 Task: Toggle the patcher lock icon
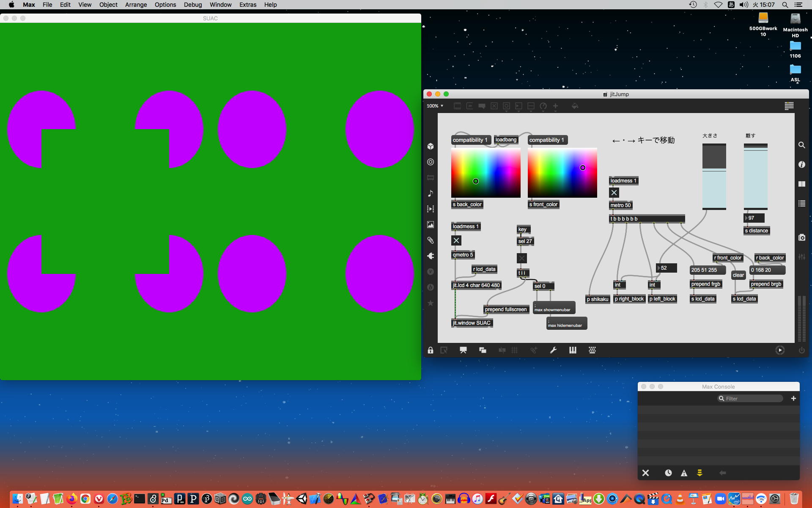click(430, 350)
